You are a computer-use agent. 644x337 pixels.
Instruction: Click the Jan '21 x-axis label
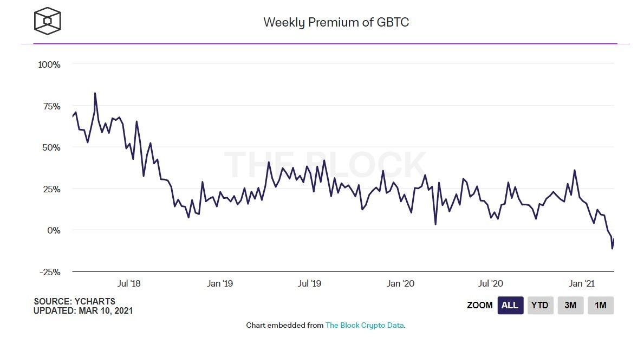point(582,283)
